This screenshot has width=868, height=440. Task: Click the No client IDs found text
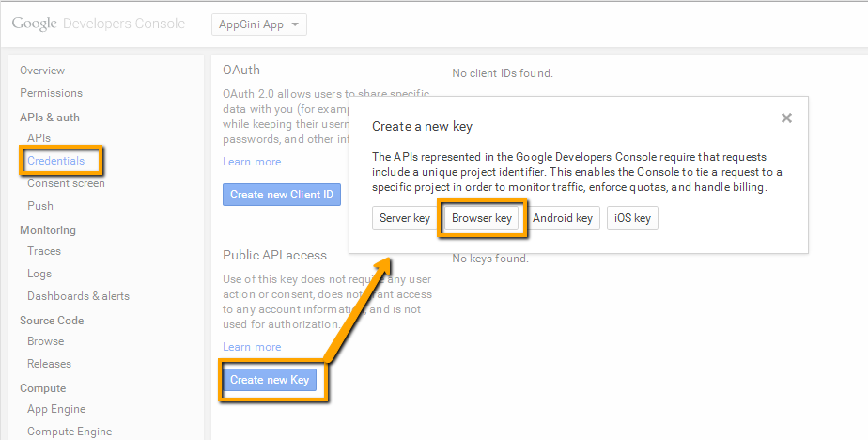(502, 73)
